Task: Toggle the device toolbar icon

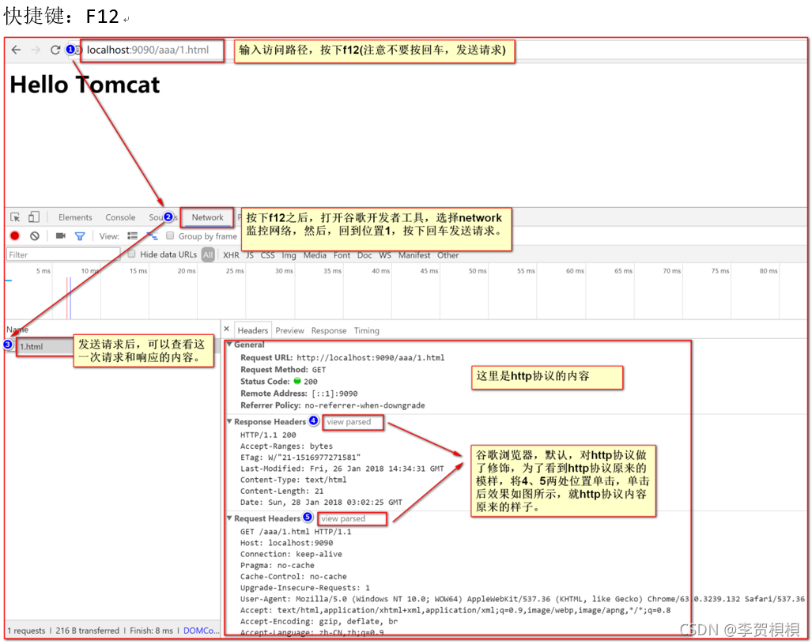Action: coord(34,217)
